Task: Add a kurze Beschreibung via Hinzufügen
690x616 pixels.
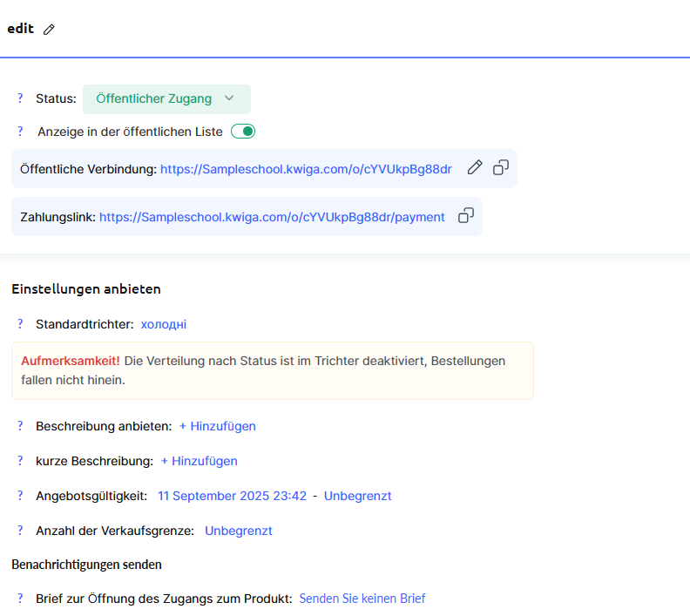Action: [x=199, y=461]
